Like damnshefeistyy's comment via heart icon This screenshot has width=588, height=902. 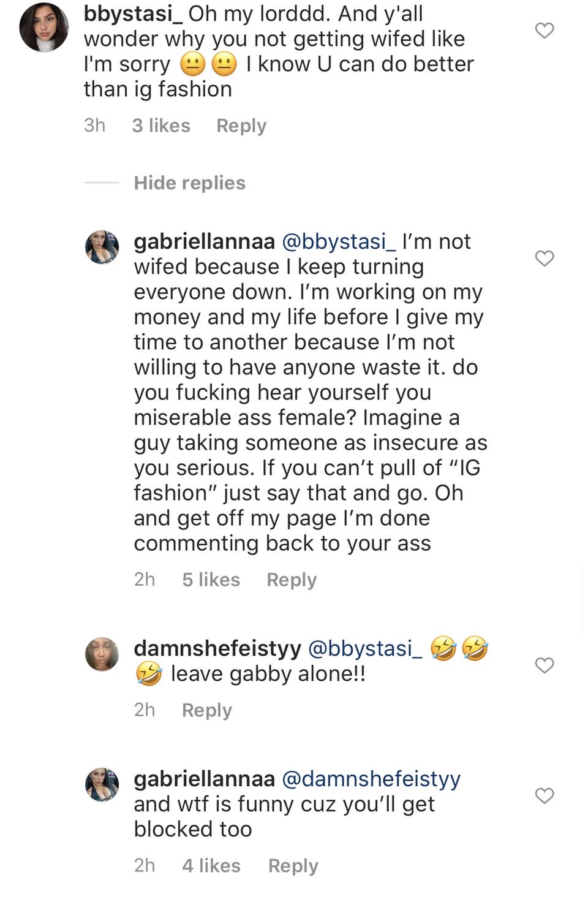point(545,665)
